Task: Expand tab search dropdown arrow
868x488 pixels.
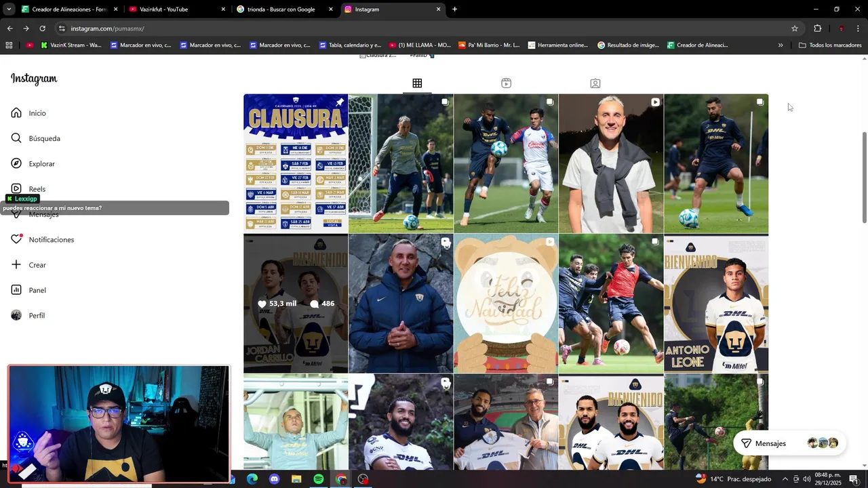Action: tap(8, 9)
